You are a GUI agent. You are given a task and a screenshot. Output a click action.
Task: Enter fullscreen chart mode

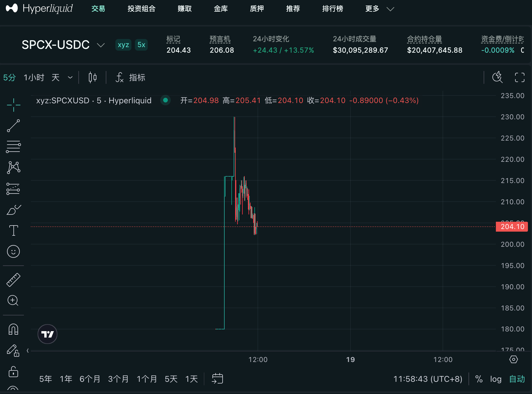click(519, 77)
